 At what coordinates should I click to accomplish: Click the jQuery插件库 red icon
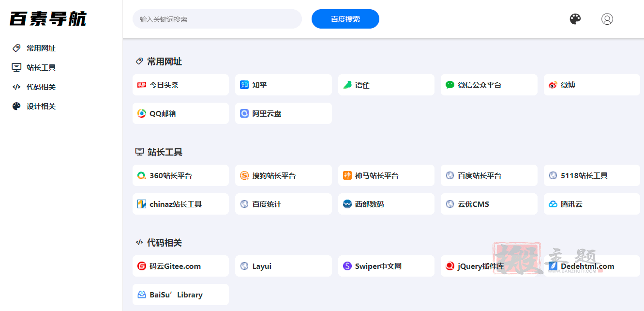click(x=450, y=266)
